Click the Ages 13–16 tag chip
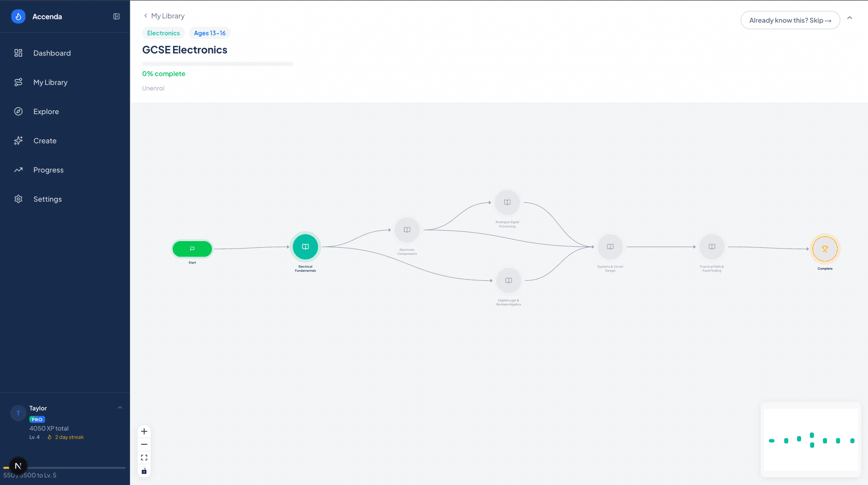 tap(210, 33)
